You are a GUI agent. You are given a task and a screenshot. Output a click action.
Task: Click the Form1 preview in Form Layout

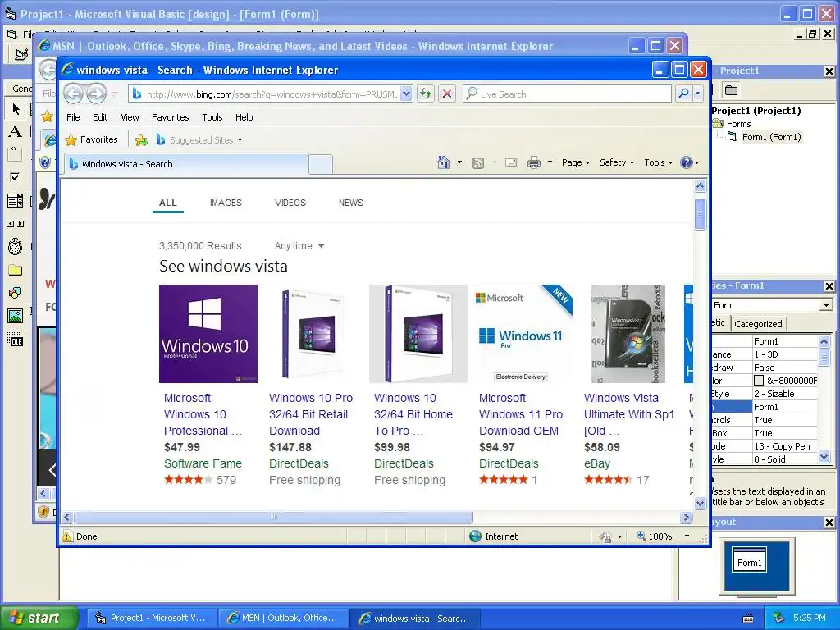click(x=749, y=559)
